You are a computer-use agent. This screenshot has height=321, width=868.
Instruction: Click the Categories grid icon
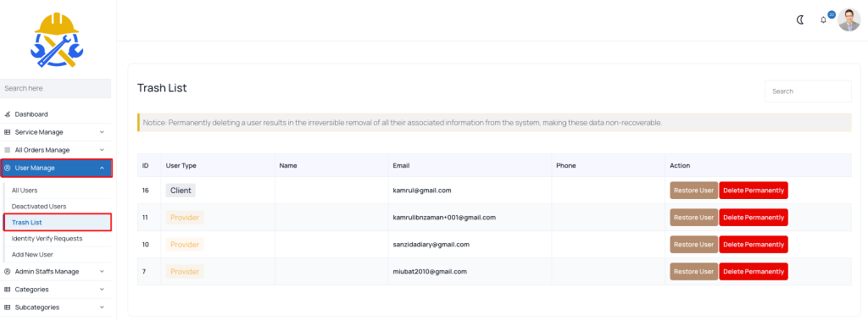pyautogui.click(x=7, y=290)
